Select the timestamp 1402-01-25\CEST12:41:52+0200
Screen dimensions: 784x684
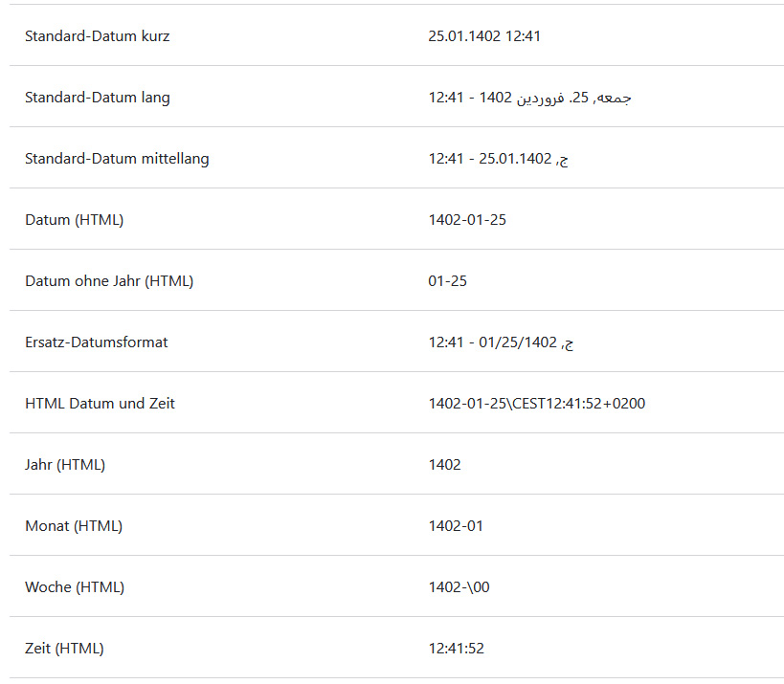(x=536, y=404)
